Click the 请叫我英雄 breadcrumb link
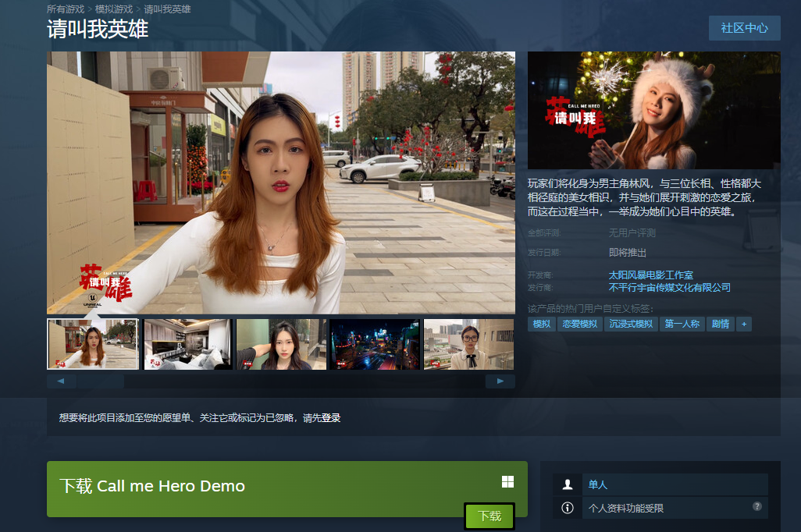The image size is (801, 532). pos(167,9)
